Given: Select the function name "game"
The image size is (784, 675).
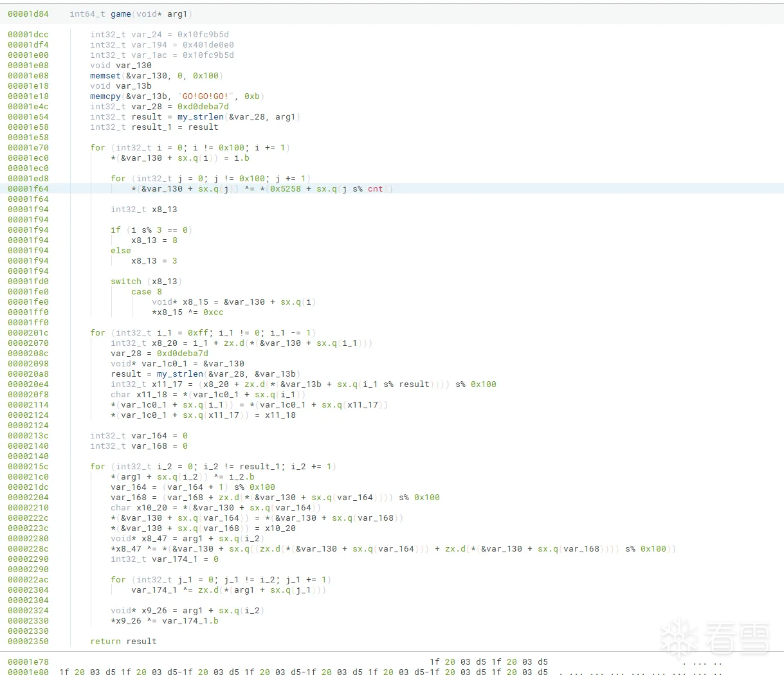Looking at the screenshot, I should [x=121, y=14].
